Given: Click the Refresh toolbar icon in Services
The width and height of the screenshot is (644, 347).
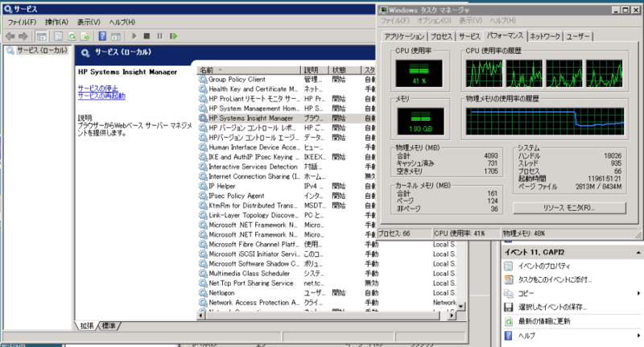Looking at the screenshot, I should (x=72, y=36).
